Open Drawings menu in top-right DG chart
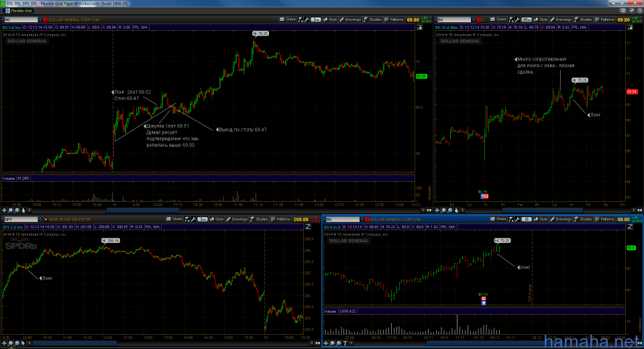This screenshot has height=349, width=644. (561, 19)
